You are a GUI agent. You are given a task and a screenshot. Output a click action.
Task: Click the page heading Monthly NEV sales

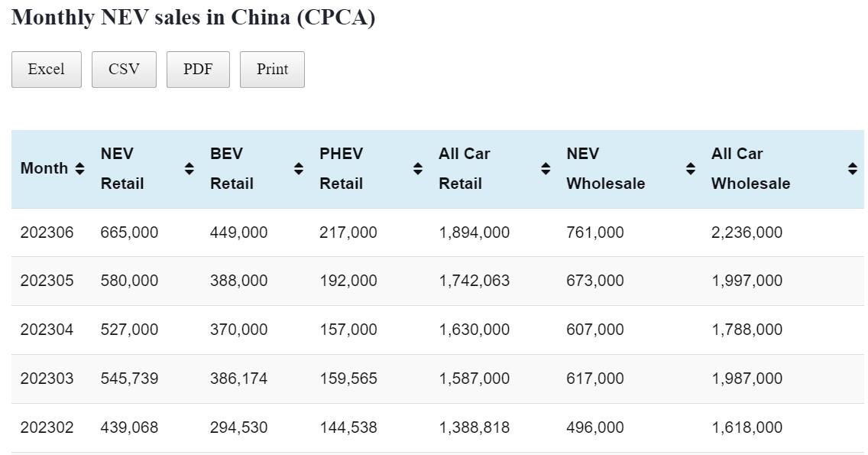tap(193, 18)
